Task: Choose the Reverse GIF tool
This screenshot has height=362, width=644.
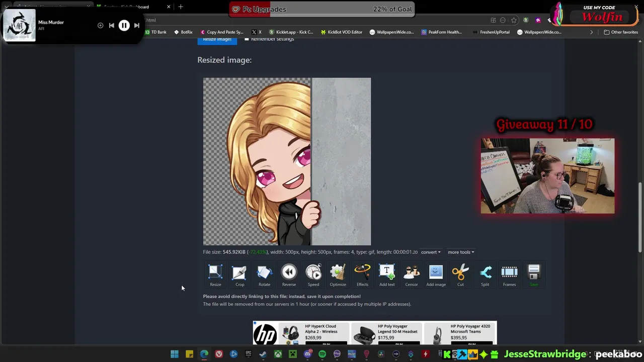Action: pos(289,276)
